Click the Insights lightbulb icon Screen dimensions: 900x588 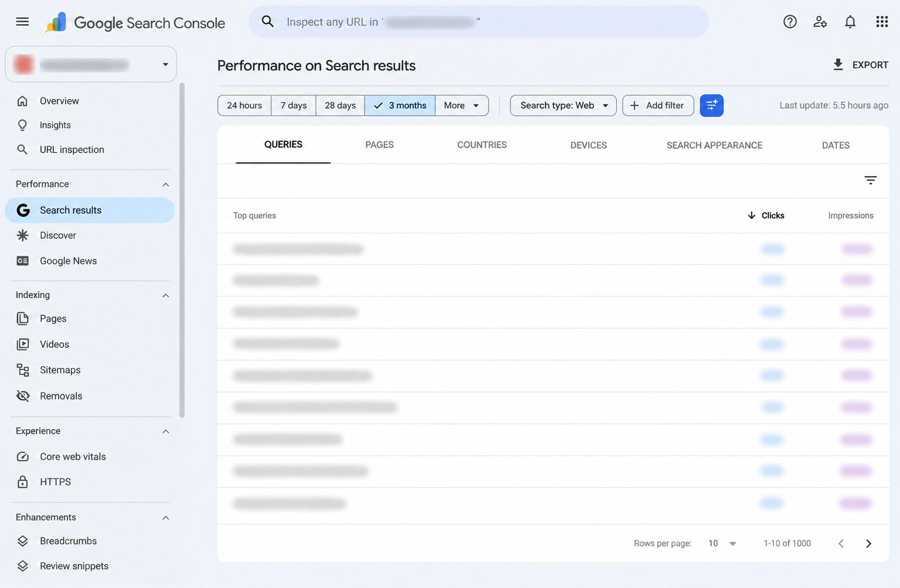click(22, 125)
